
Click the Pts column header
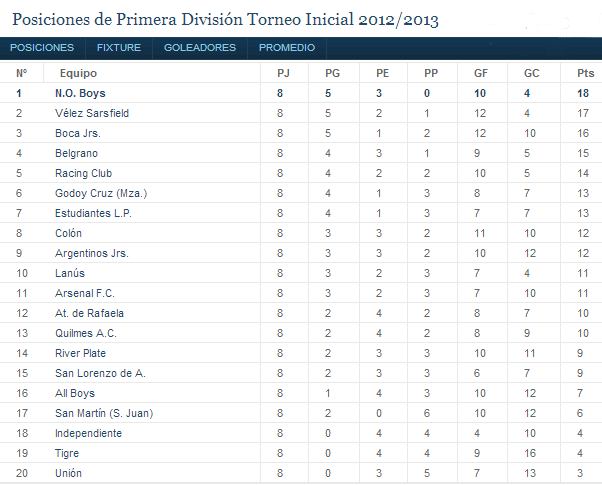point(585,73)
